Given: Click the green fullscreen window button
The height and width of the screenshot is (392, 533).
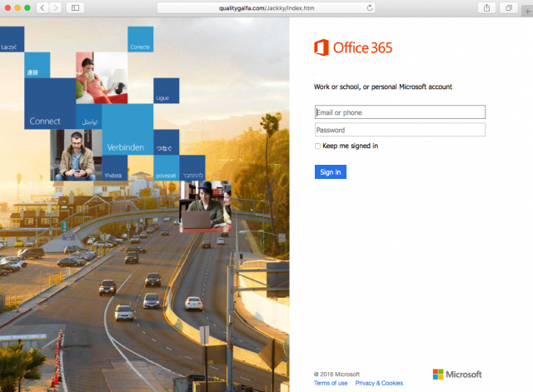Looking at the screenshot, I should [27, 7].
